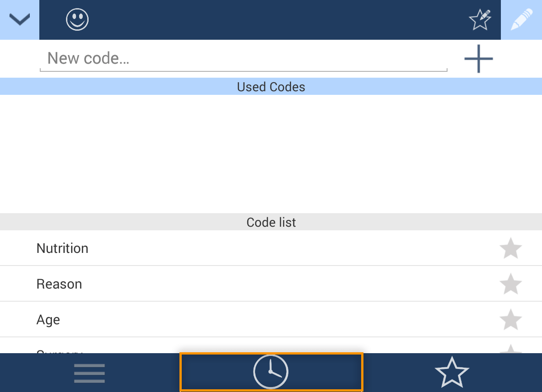Switch to the recent clock tab
The width and height of the screenshot is (542, 392).
[x=271, y=372]
